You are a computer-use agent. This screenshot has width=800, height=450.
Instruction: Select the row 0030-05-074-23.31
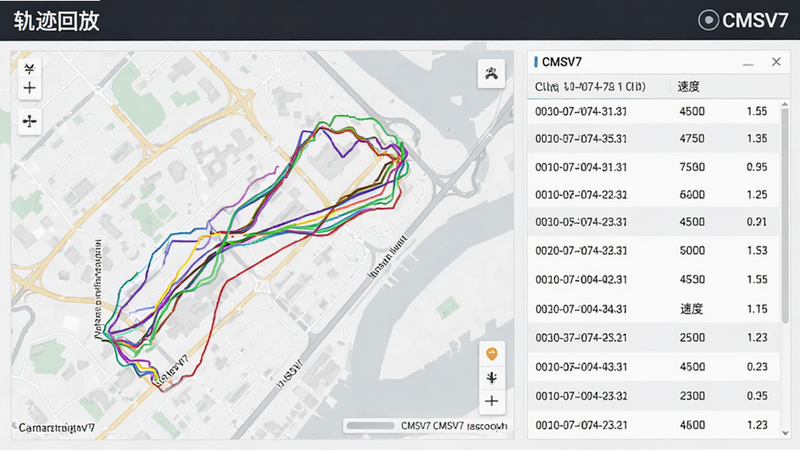(x=654, y=221)
